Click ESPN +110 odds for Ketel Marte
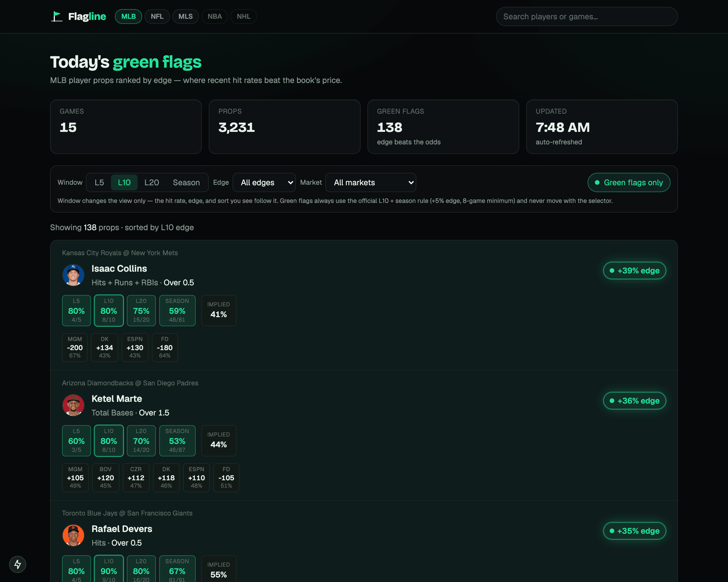Screen dimensions: 728x582 197,478
